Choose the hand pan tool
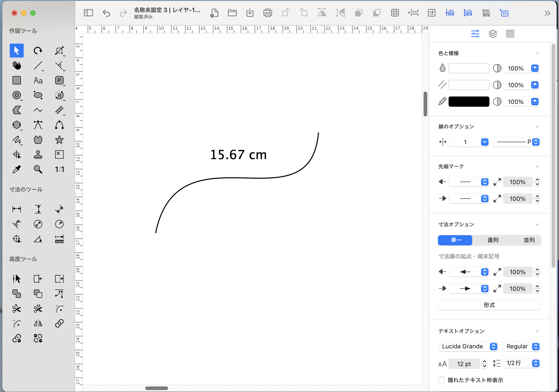This screenshot has height=392, width=559. [x=16, y=65]
